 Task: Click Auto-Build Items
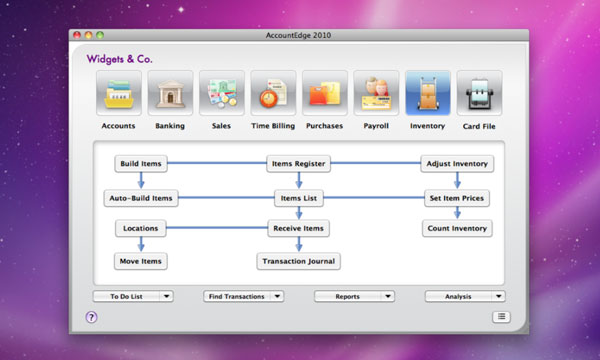click(x=141, y=198)
